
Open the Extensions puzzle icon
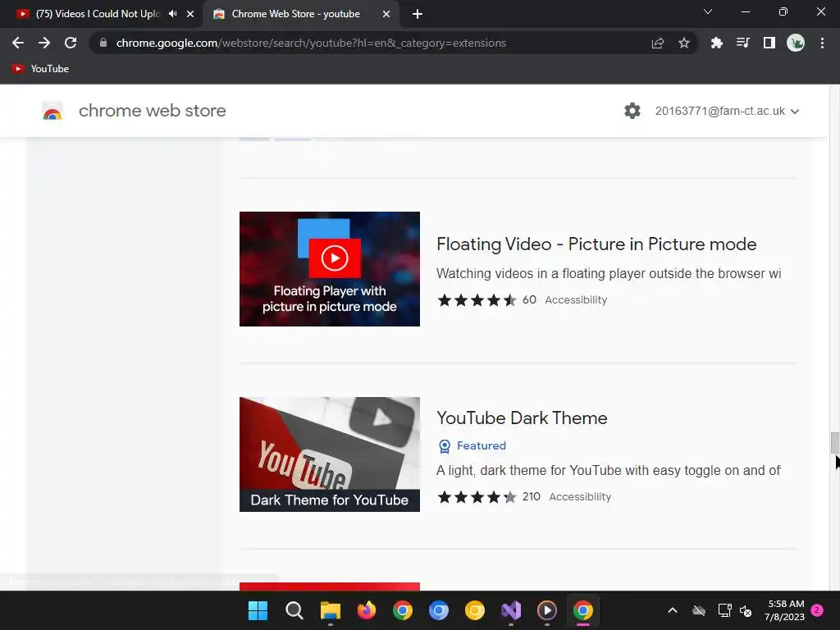pos(716,43)
